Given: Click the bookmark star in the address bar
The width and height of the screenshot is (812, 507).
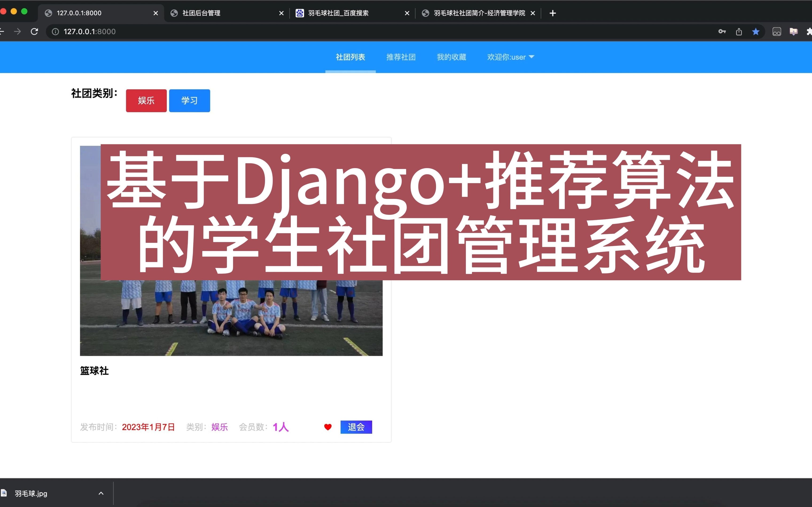Looking at the screenshot, I should pyautogui.click(x=756, y=31).
